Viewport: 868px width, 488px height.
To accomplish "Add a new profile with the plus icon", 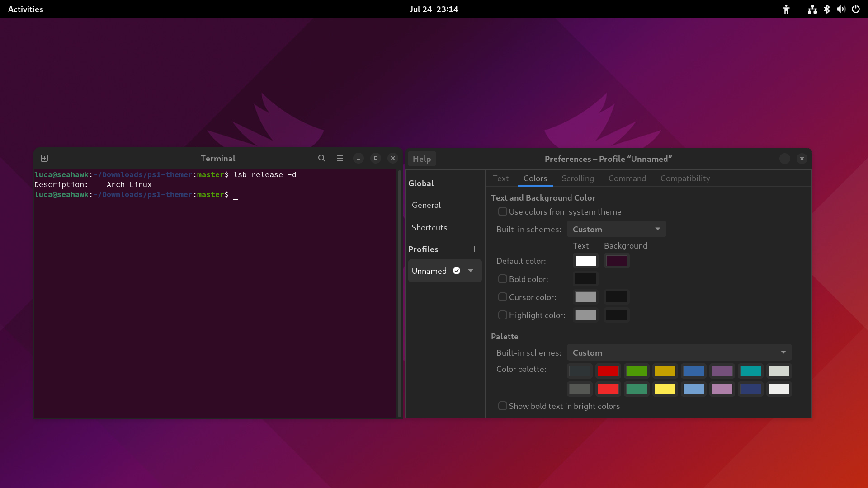I will 474,249.
